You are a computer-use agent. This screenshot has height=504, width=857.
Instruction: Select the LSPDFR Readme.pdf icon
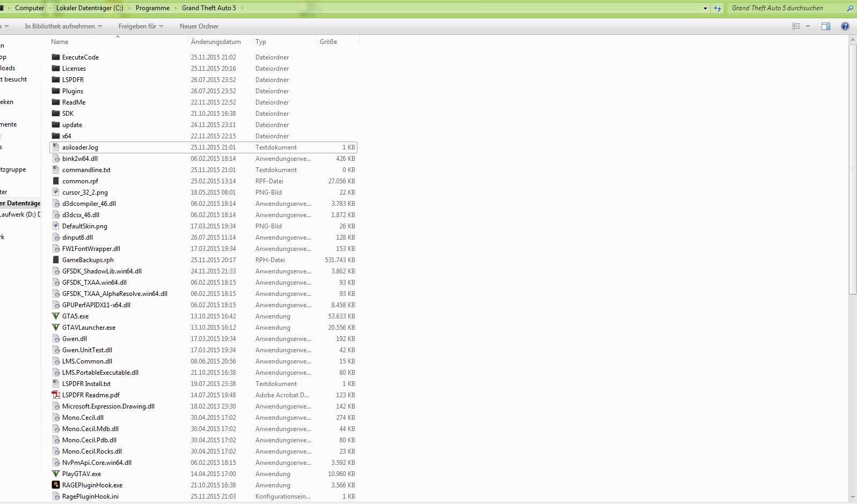pos(56,395)
